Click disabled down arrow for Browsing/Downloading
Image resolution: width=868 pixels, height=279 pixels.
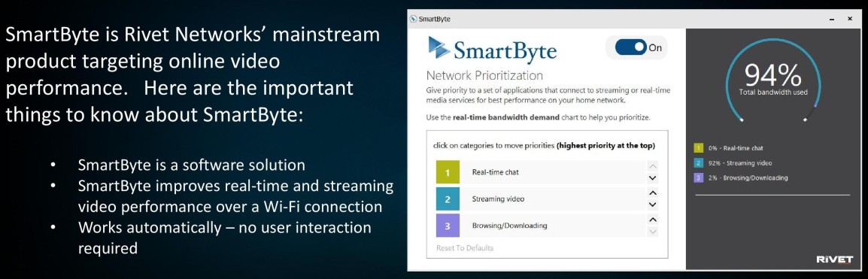tap(652, 232)
